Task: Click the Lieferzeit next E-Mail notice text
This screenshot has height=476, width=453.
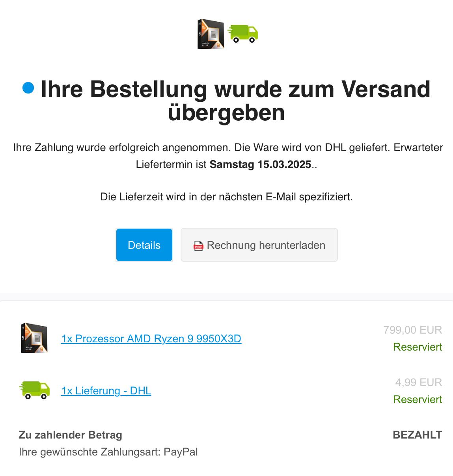Action: [x=226, y=196]
